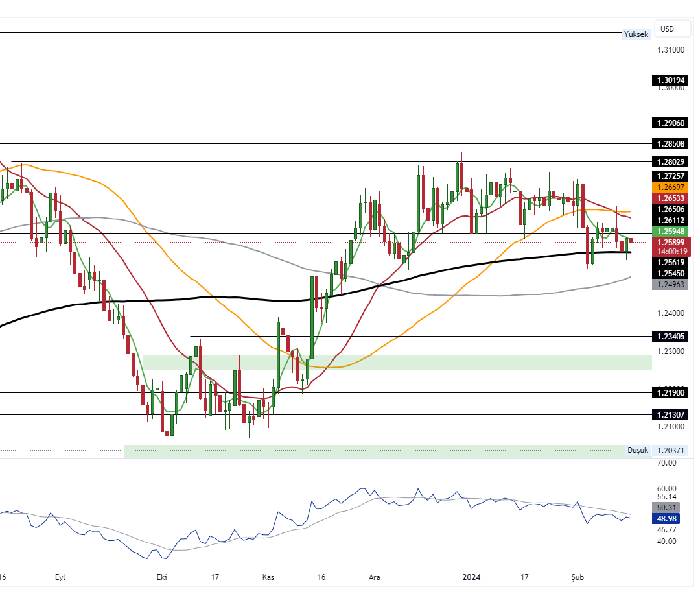The image size is (700, 609).
Task: Select the 1.30194 price level label
Action: pos(670,80)
